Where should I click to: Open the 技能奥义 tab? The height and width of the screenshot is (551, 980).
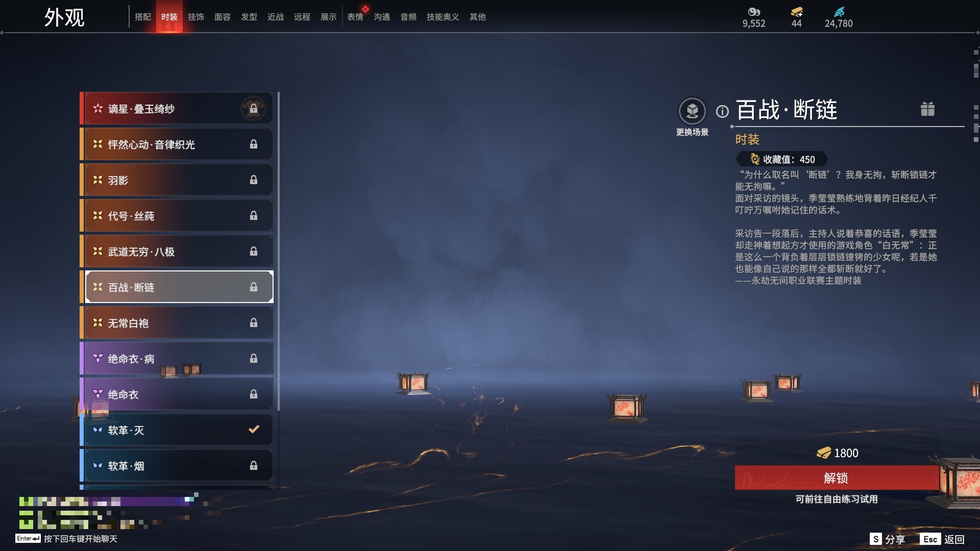pos(443,17)
